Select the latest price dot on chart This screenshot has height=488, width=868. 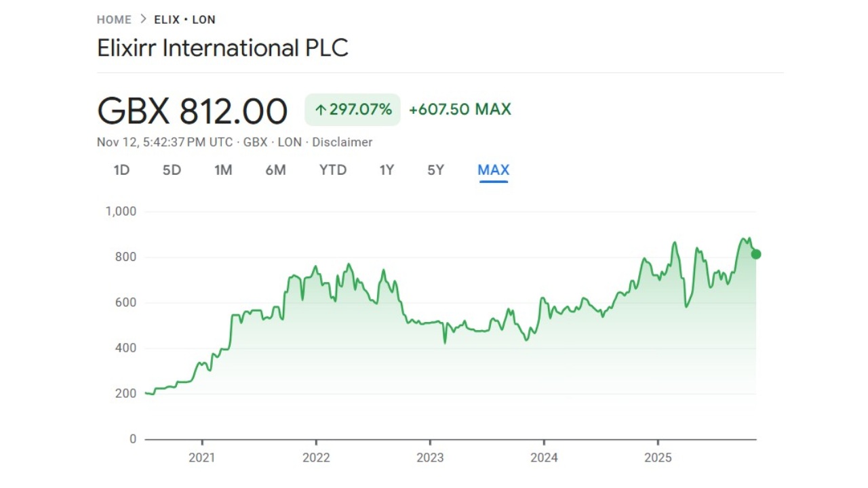[755, 254]
